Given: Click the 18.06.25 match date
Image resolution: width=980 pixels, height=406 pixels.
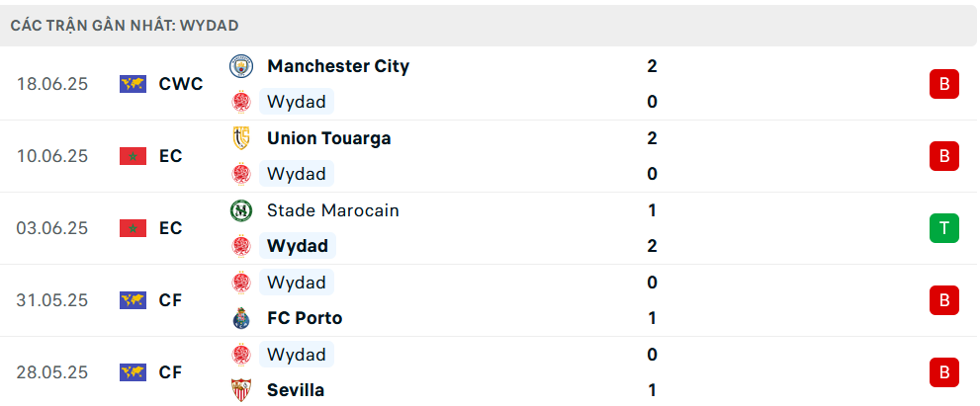Looking at the screenshot, I should [52, 84].
